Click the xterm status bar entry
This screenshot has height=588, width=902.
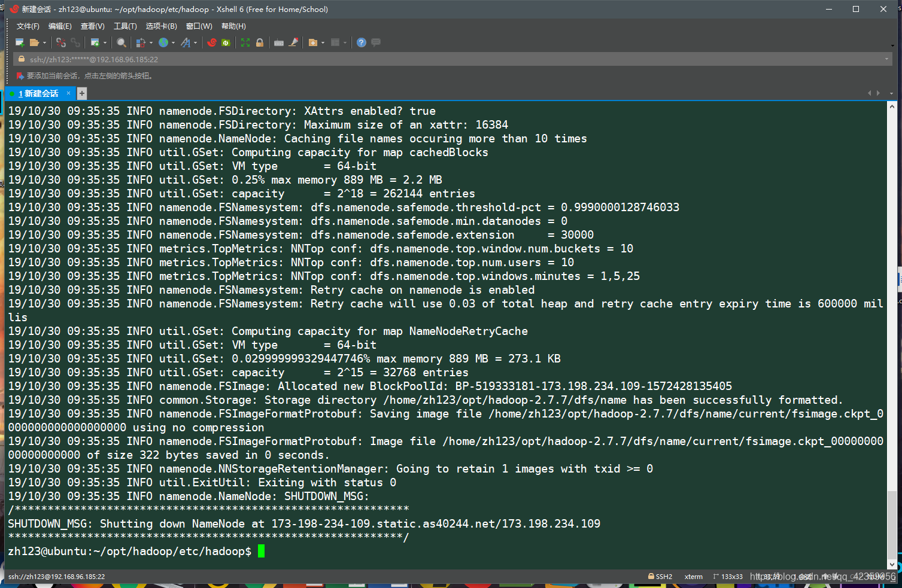coord(694,577)
